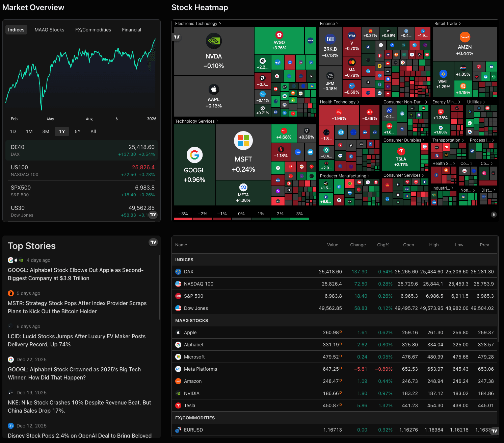
Task: Click TradingView logo in Top Stories header
Action: click(154, 242)
